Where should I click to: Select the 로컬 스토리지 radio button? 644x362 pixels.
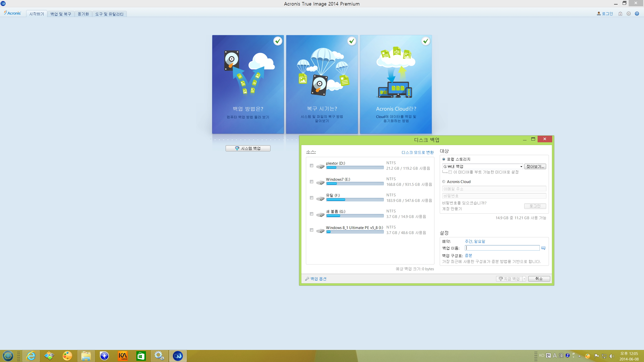point(444,159)
